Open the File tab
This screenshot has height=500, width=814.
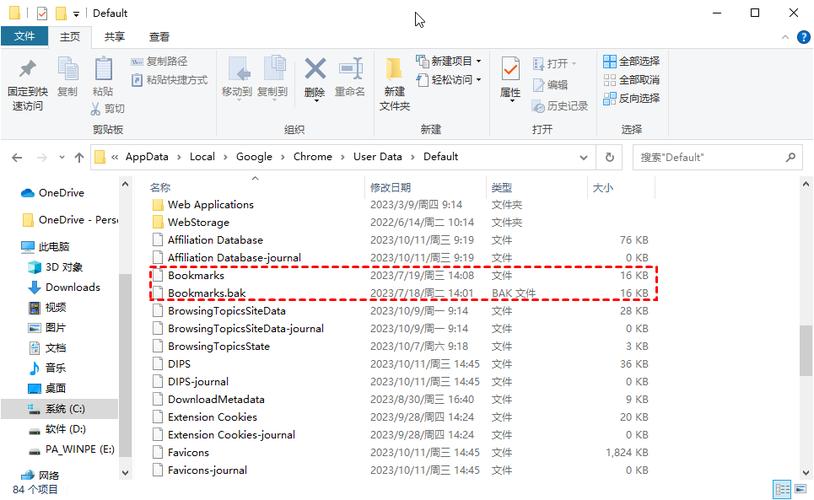pyautogui.click(x=24, y=36)
